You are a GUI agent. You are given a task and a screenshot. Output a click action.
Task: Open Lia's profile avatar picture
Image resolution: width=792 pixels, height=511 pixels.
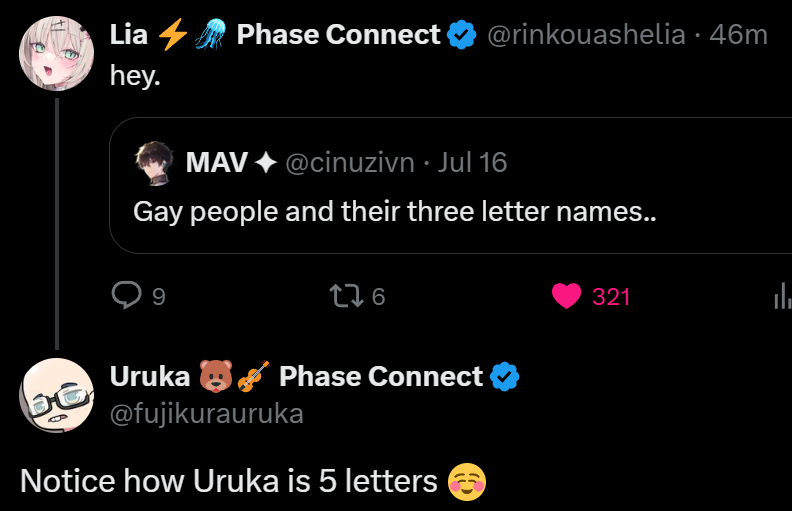(57, 54)
